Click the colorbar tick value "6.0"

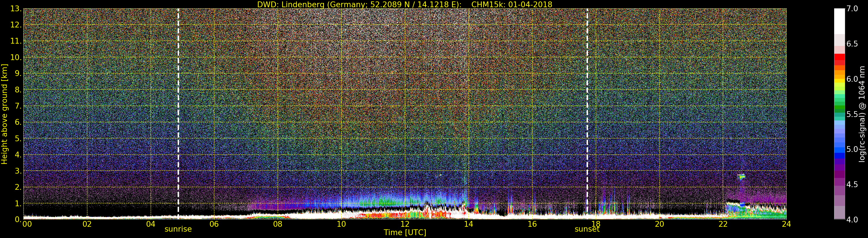852,79
